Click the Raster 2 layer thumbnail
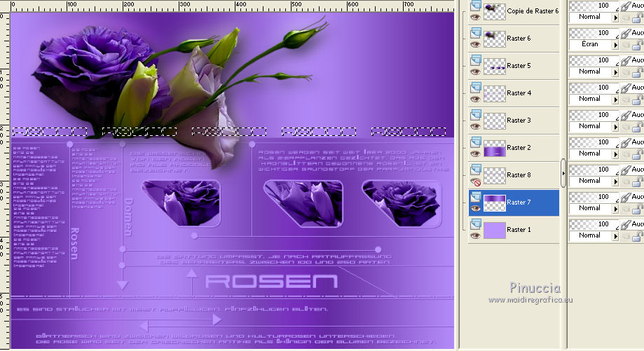 pyautogui.click(x=495, y=149)
